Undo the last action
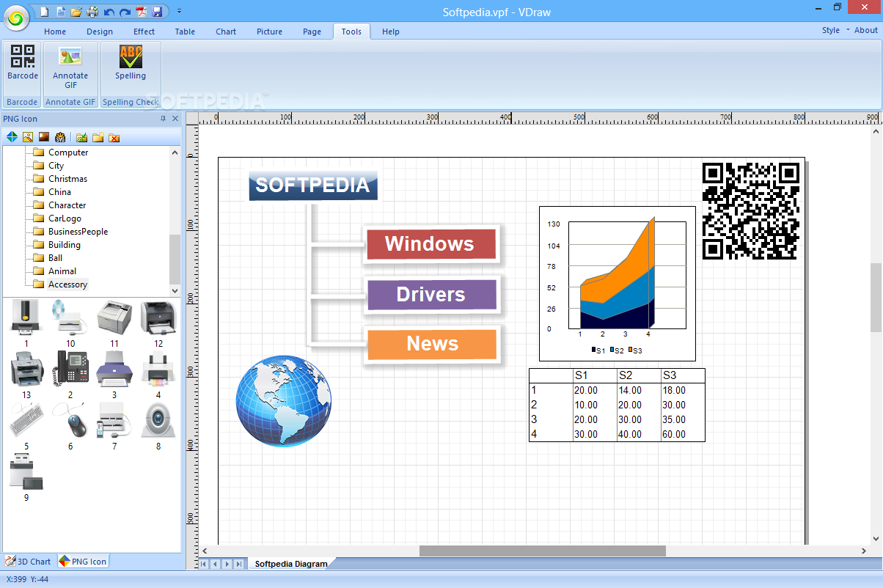The image size is (883, 588). point(109,12)
